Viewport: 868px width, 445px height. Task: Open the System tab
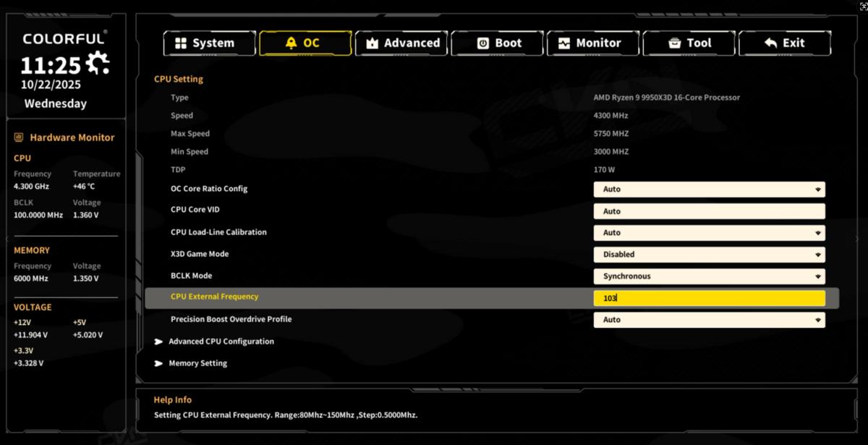[209, 43]
